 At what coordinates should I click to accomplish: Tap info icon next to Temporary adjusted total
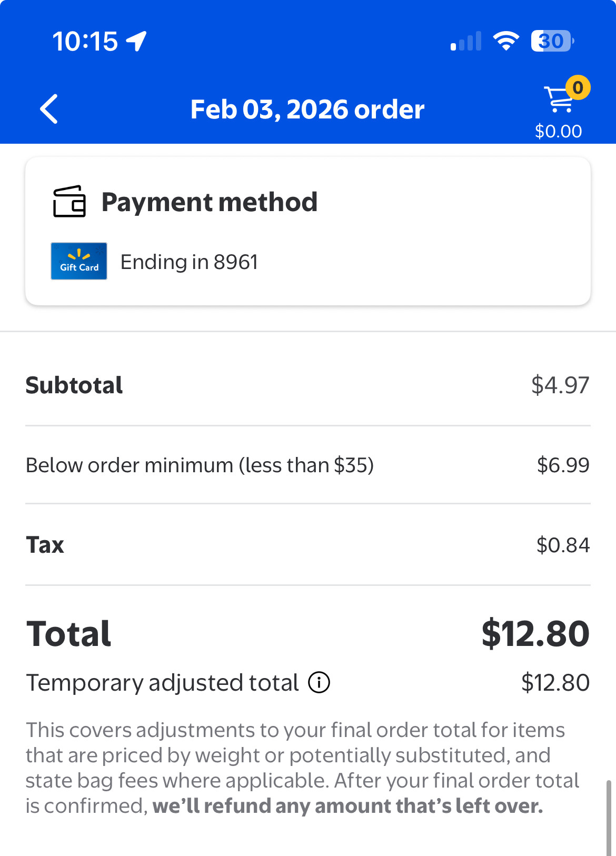click(x=319, y=683)
